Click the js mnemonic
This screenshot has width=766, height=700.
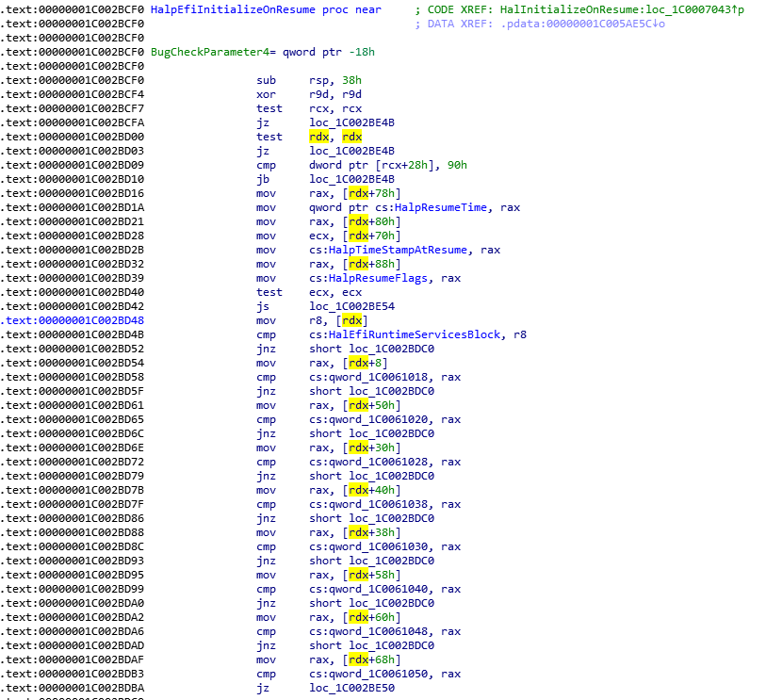pos(263,307)
